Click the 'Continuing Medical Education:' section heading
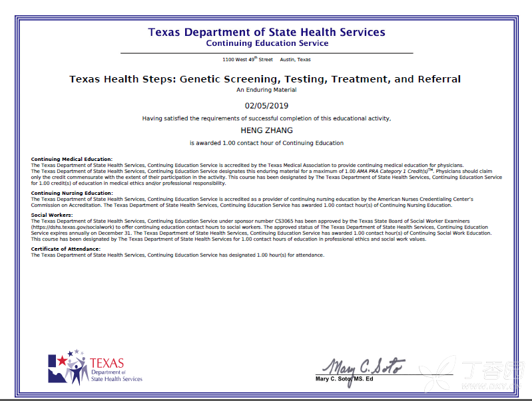 tap(72, 160)
